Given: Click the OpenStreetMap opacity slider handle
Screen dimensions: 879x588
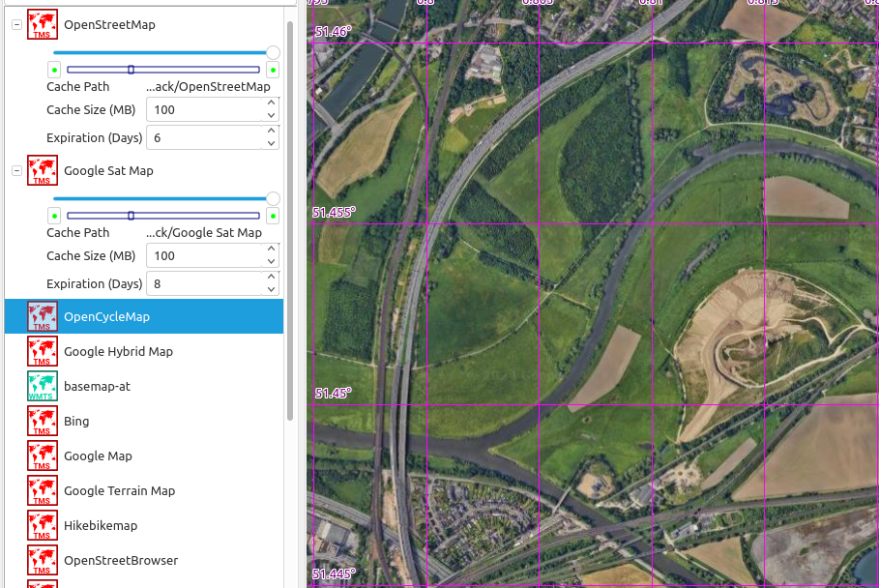Looking at the screenshot, I should coord(273,52).
